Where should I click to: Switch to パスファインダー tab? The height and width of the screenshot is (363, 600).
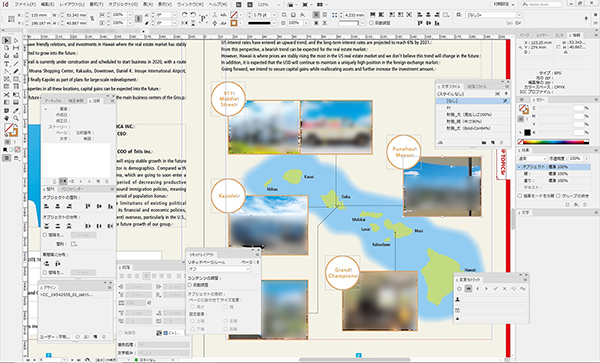73,189
